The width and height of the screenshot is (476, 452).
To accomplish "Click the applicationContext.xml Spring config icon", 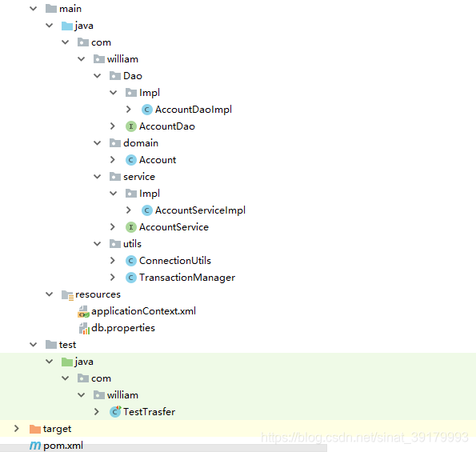I will [83, 311].
